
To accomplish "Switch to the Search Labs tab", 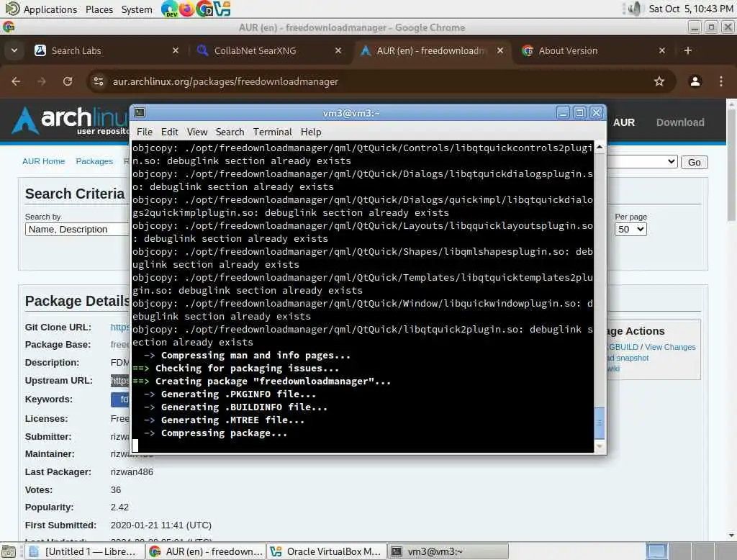I will pyautogui.click(x=107, y=50).
